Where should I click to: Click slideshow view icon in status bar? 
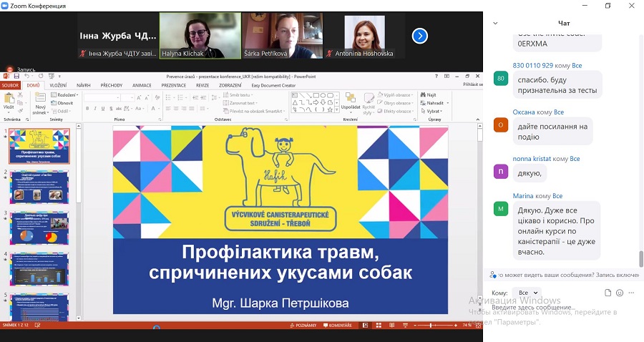[406, 325]
